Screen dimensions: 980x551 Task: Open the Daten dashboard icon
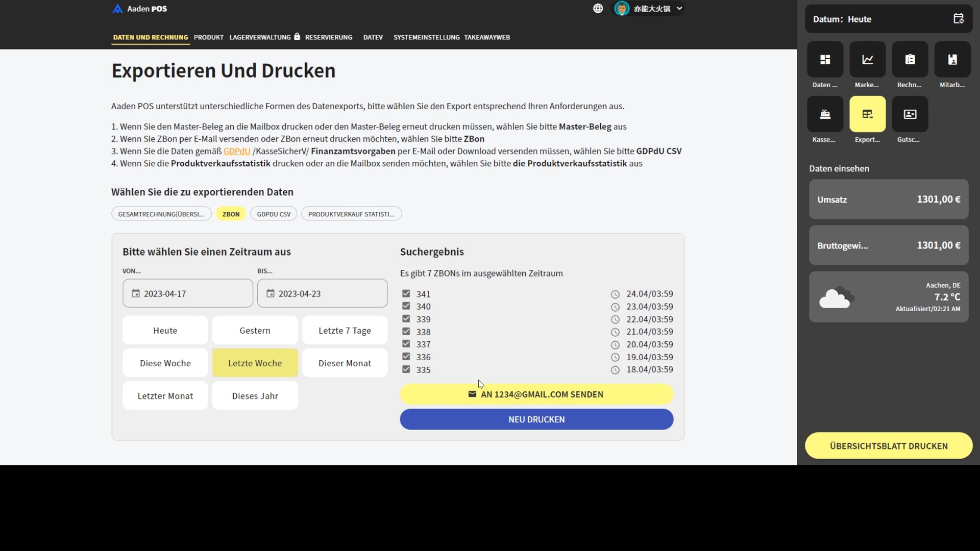[x=825, y=60]
